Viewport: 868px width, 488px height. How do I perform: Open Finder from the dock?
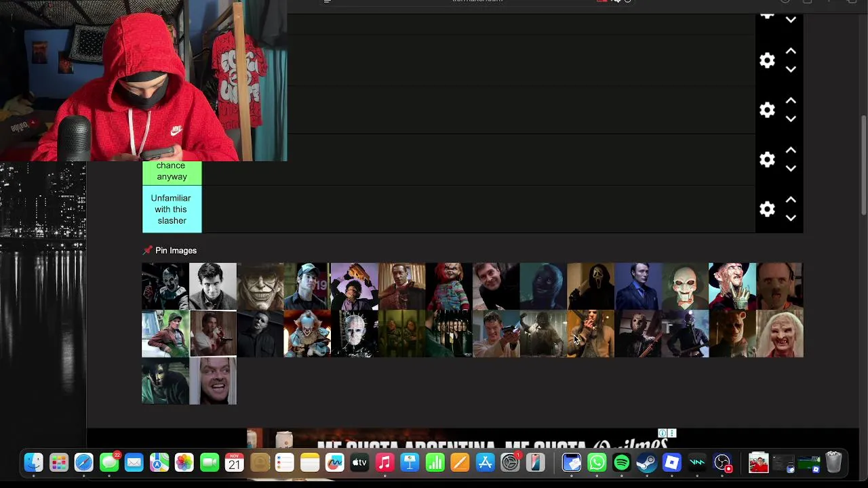(x=33, y=463)
